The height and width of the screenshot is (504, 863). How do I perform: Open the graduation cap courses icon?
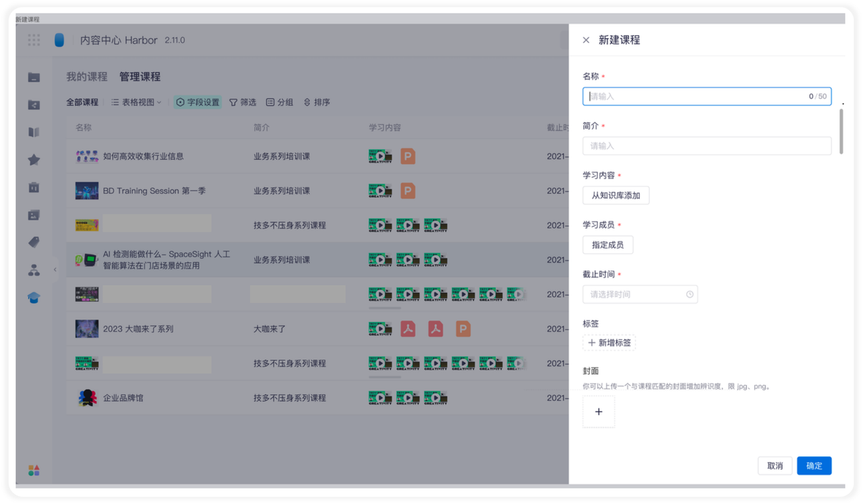point(34,298)
